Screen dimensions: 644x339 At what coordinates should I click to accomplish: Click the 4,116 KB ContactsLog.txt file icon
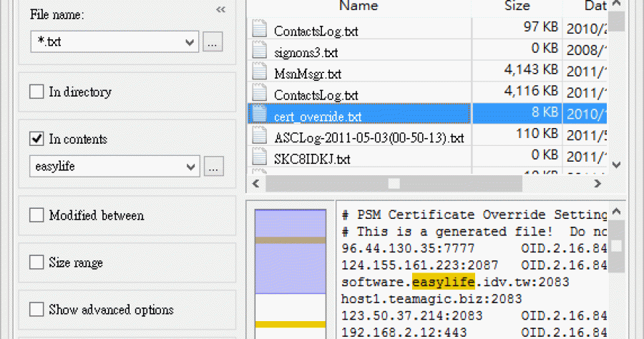(x=259, y=93)
